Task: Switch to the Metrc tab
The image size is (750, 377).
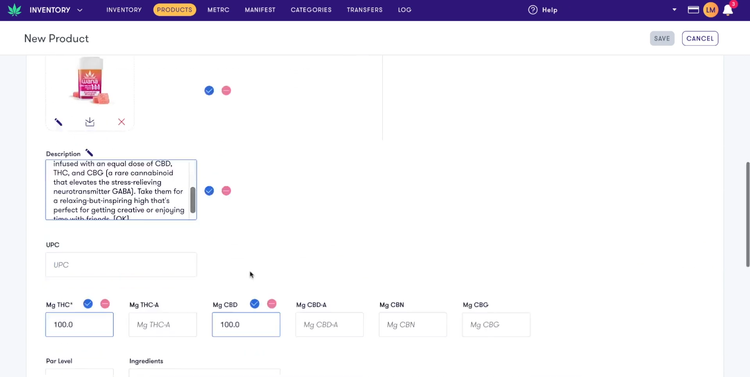Action: click(x=219, y=10)
